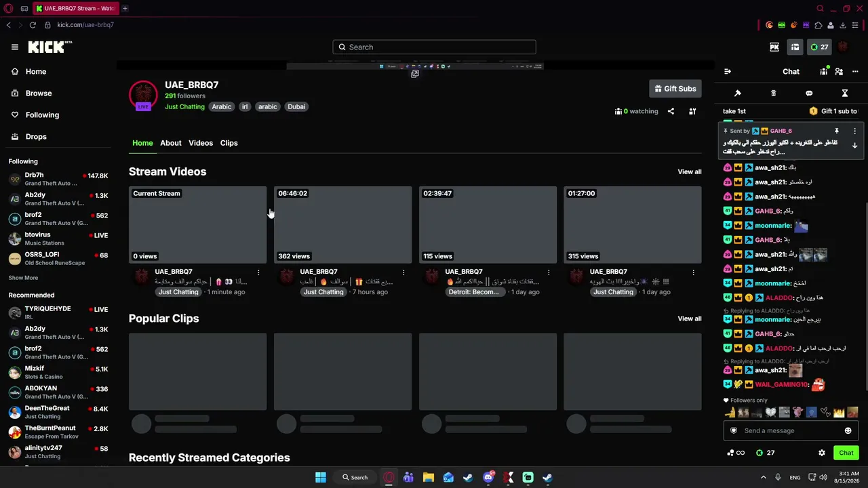This screenshot has height=488, width=868.
Task: Select the Home channel tab
Action: [142, 143]
